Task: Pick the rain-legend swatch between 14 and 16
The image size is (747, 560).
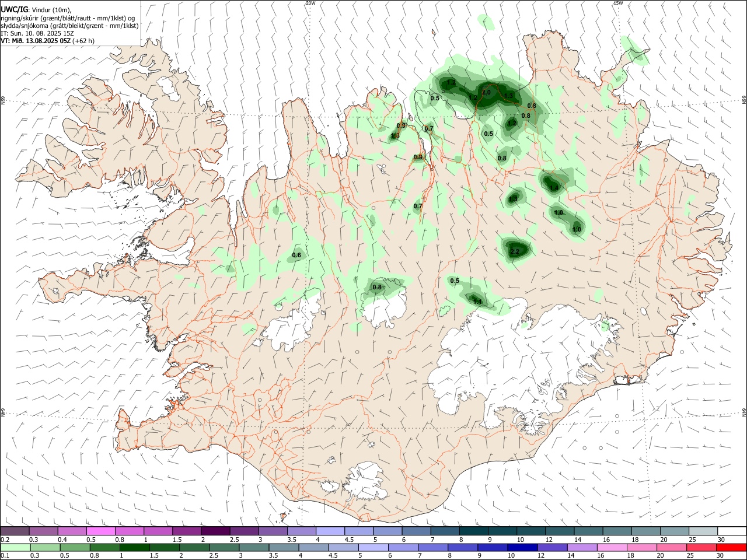Action: [581, 547]
